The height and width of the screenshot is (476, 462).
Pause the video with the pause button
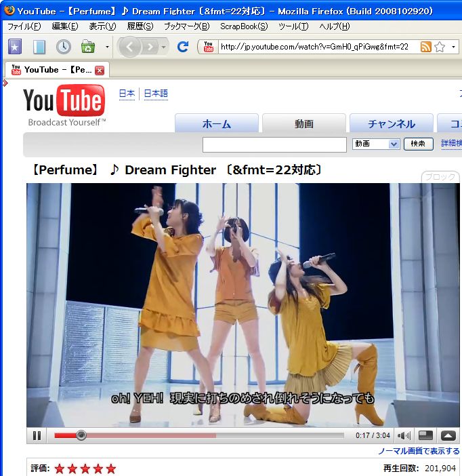(37, 435)
